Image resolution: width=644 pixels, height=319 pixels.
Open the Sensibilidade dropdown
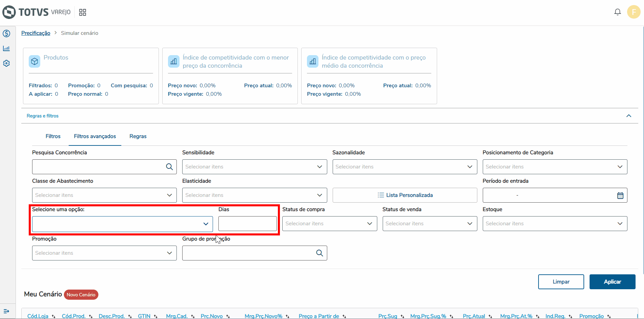click(x=254, y=167)
